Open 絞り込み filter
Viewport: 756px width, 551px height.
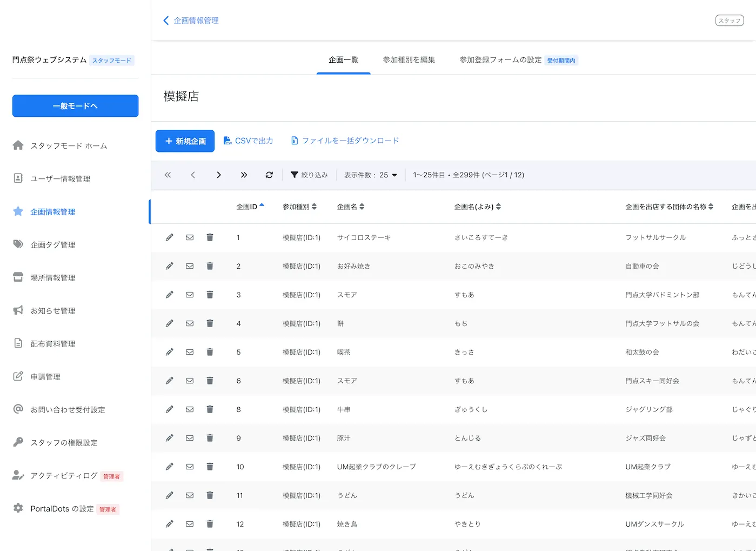point(309,175)
